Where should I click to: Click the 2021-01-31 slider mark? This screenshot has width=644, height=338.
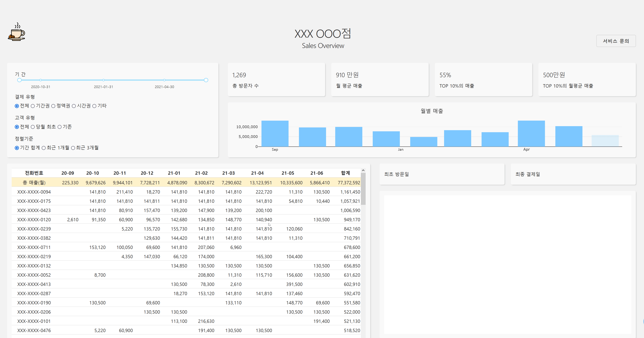103,80
